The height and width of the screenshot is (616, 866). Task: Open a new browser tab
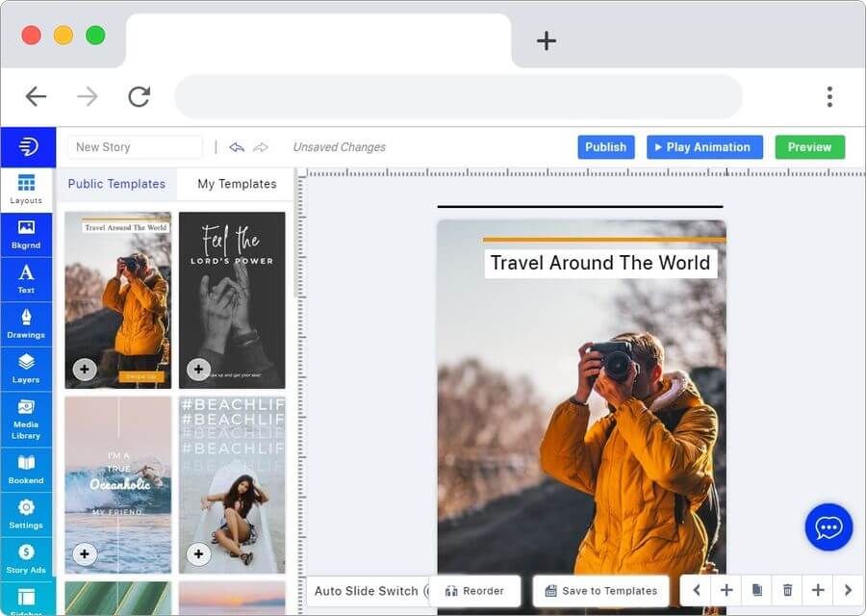pos(547,40)
